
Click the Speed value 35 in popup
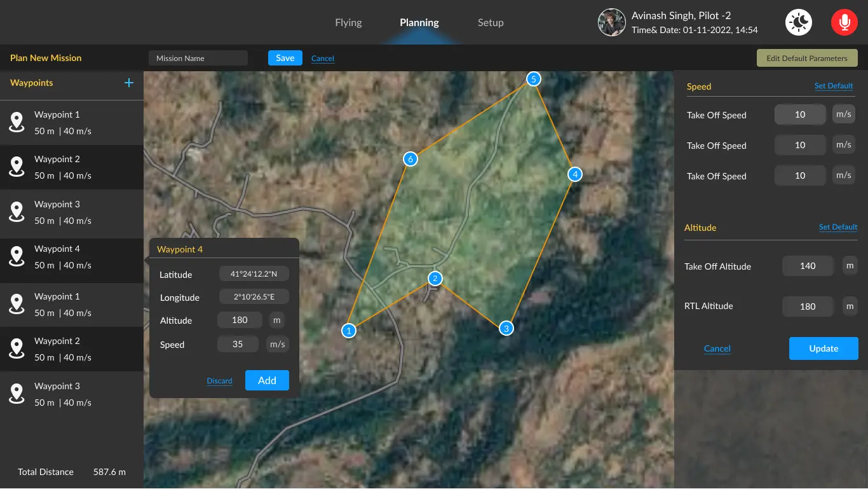pyautogui.click(x=238, y=344)
